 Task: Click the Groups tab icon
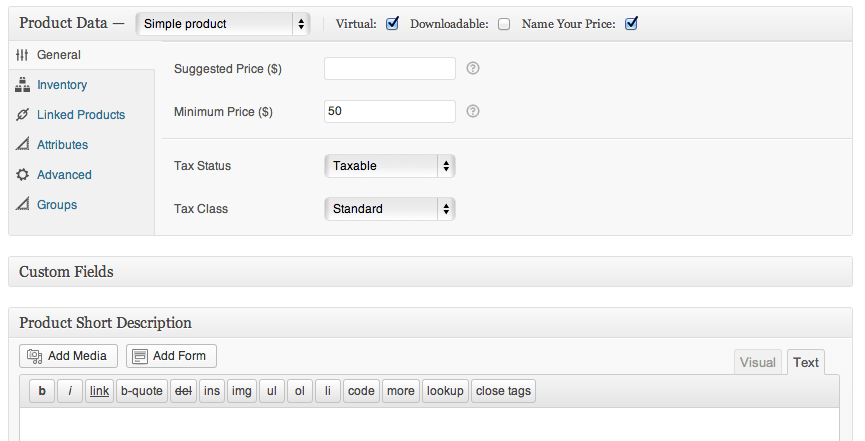22,205
